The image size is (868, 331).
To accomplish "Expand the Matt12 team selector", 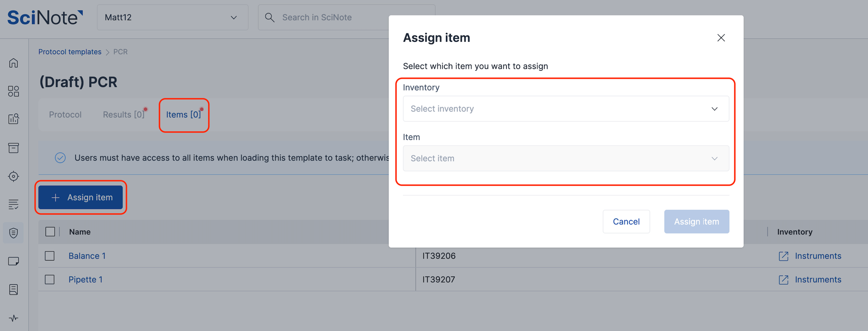I will [234, 17].
